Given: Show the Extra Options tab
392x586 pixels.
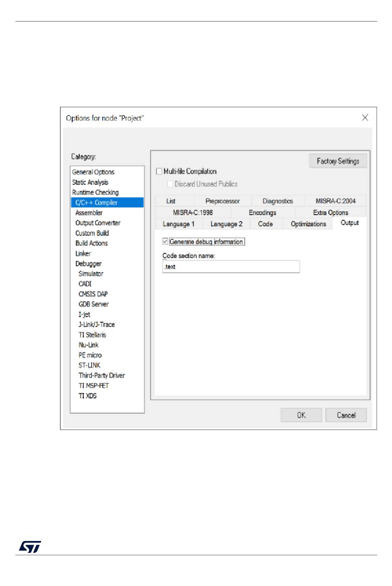Looking at the screenshot, I should 330,213.
